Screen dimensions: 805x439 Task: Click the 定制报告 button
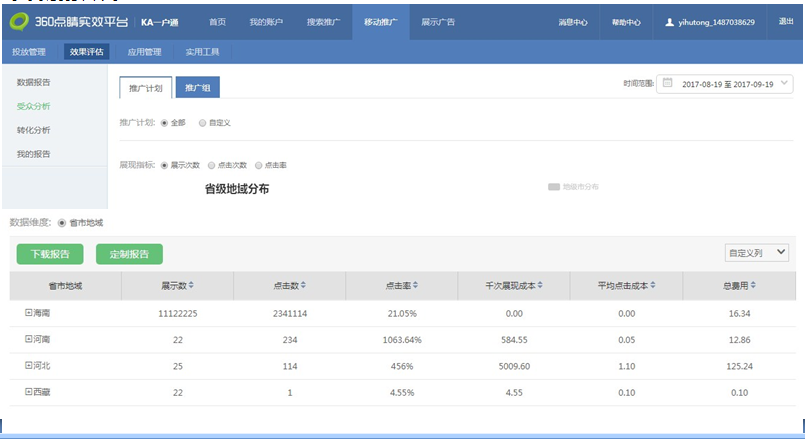[x=129, y=254]
